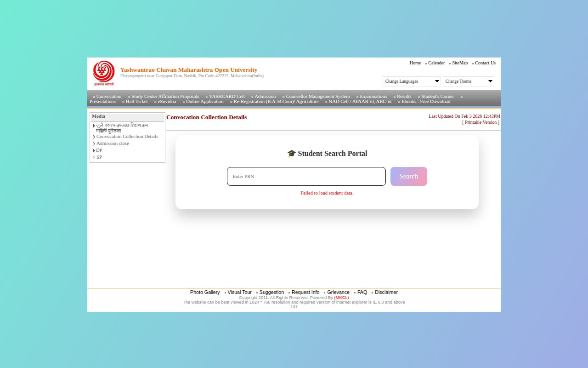Open the Disclaimer footer link
588x368 pixels.
pyautogui.click(x=386, y=293)
